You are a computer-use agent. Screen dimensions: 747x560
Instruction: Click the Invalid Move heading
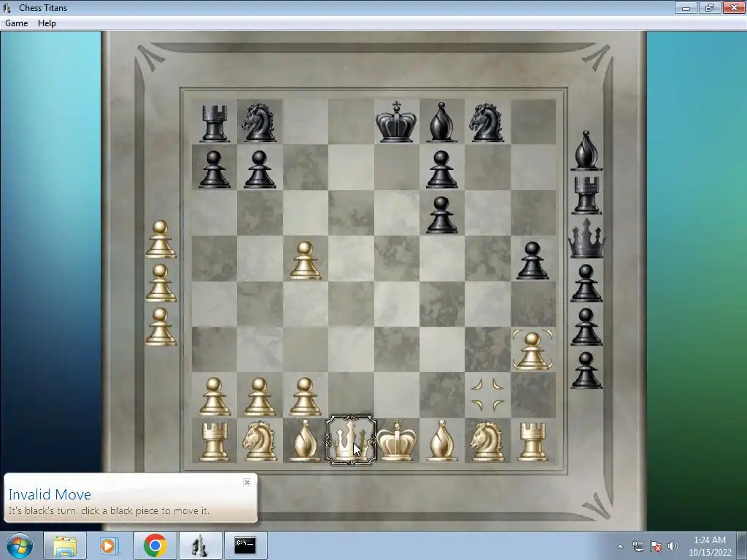(x=50, y=494)
